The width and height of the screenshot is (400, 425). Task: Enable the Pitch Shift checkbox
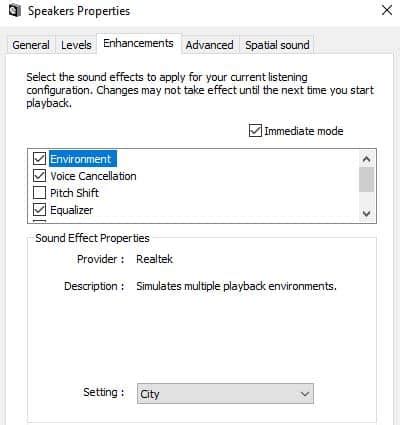(39, 192)
